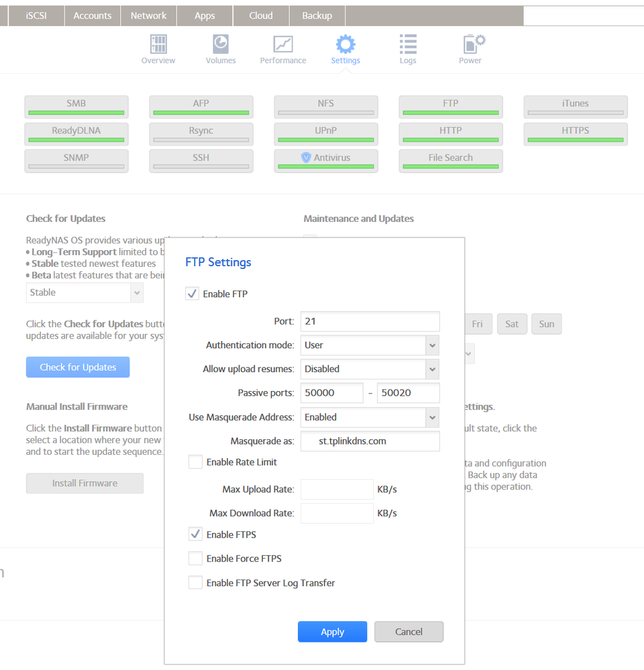Toggle Enable FTP Server Log Transfer
The width and height of the screenshot is (644, 670).
[195, 583]
